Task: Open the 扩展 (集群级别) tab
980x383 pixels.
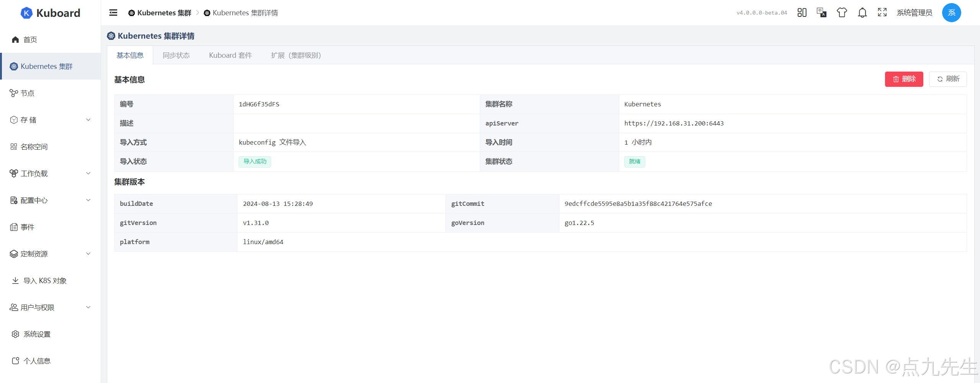Action: (296, 55)
